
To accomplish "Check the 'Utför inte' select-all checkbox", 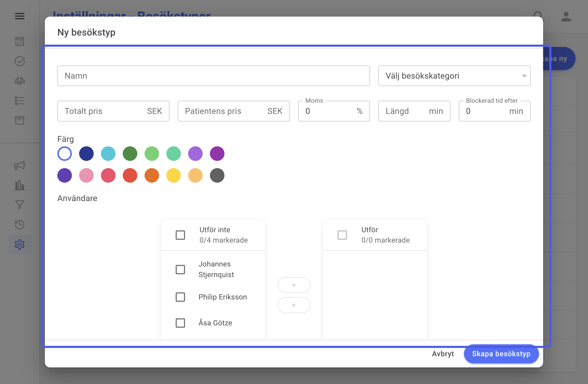I will click(180, 235).
